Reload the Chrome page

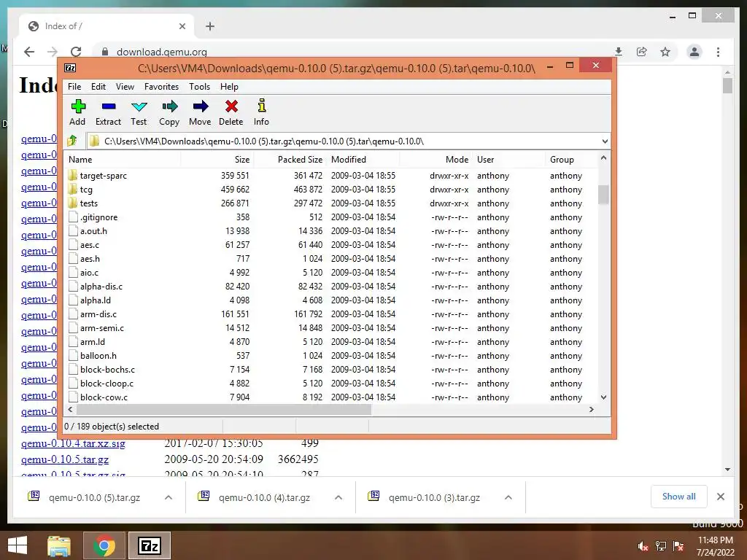click(x=76, y=52)
